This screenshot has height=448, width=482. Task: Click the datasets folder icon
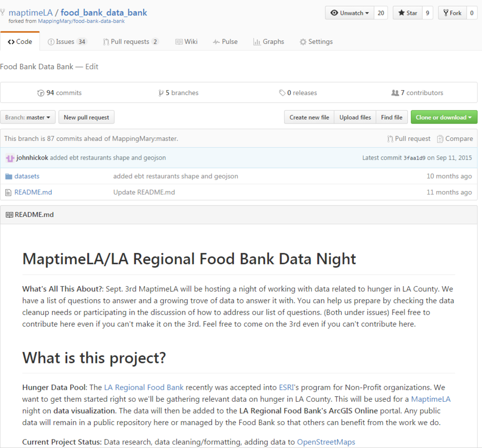point(9,176)
